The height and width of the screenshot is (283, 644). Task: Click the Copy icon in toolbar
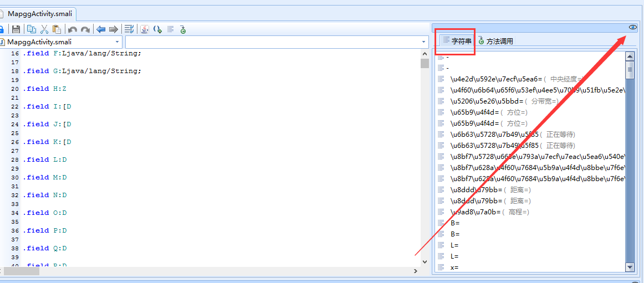32,29
